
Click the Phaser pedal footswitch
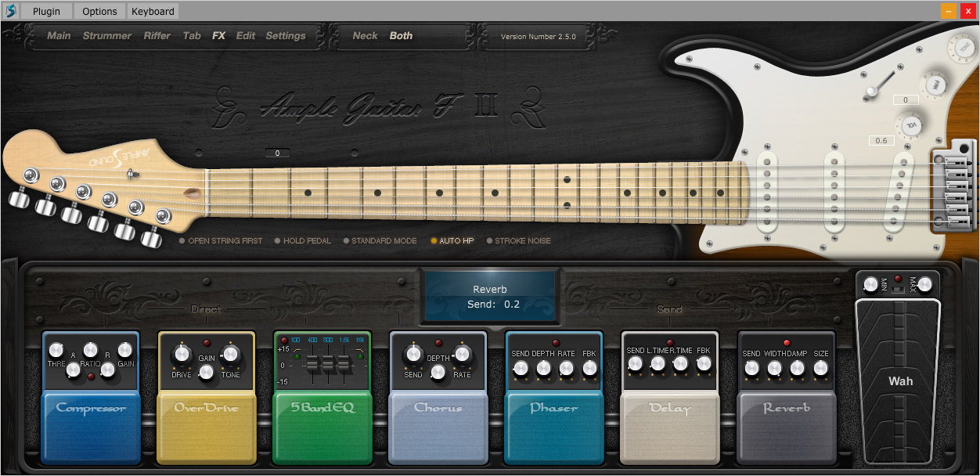tap(554, 427)
